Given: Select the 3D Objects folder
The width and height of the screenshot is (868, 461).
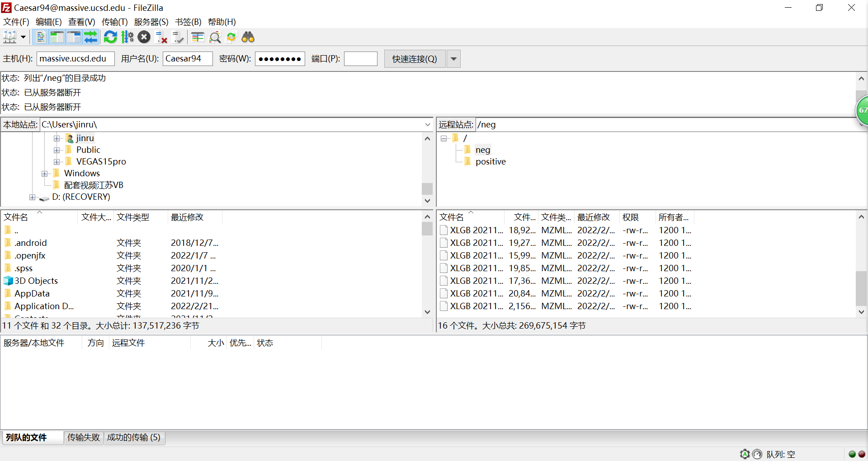Looking at the screenshot, I should point(36,281).
